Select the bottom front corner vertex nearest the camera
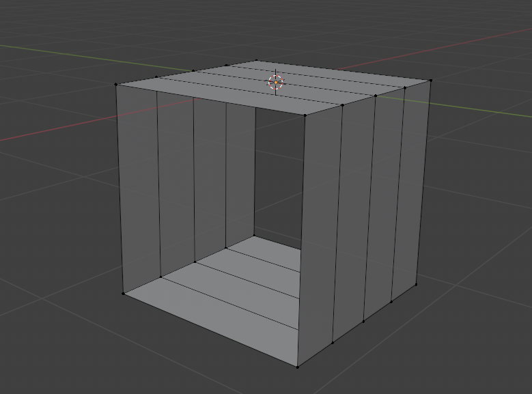This screenshot has height=394, width=532. tap(298, 366)
